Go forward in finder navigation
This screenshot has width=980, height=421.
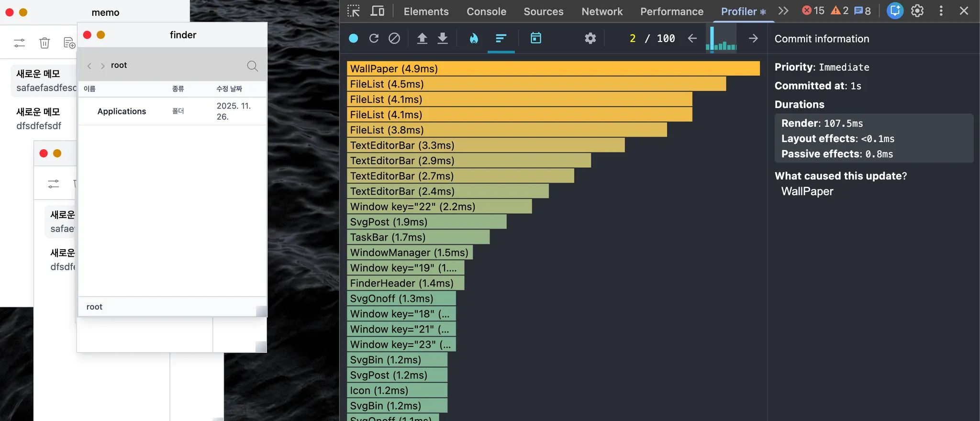[x=102, y=66]
